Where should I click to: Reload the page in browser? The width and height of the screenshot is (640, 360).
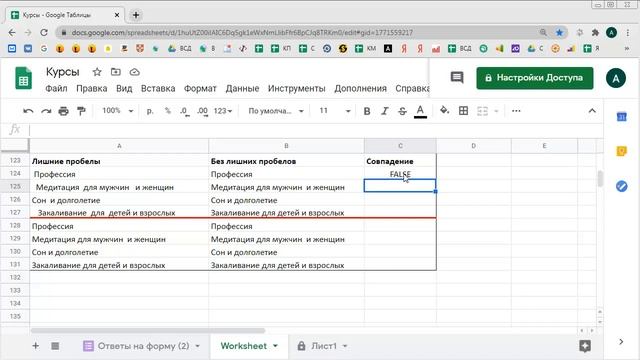pos(44,33)
